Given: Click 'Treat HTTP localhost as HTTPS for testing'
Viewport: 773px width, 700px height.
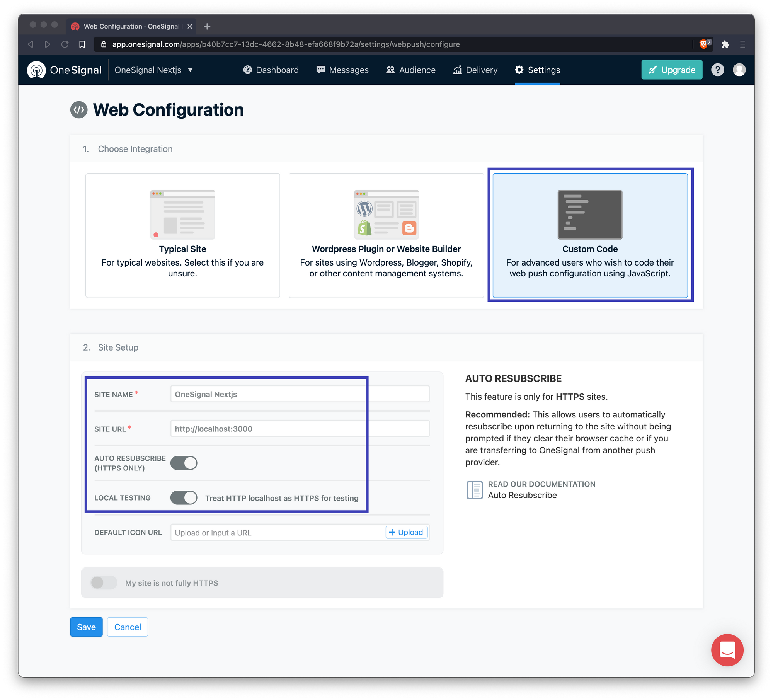Looking at the screenshot, I should [282, 498].
